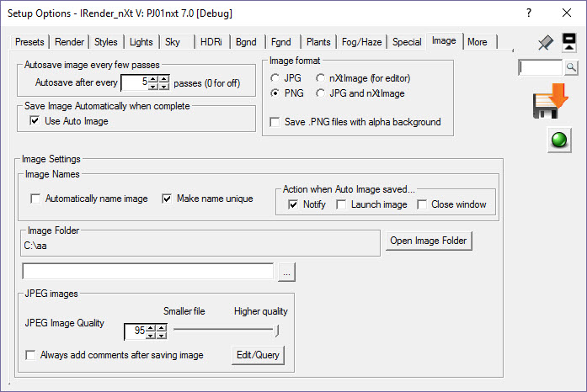Viewport: 587px width, 392px height.
Task: Check the Launch image option
Action: [x=342, y=204]
